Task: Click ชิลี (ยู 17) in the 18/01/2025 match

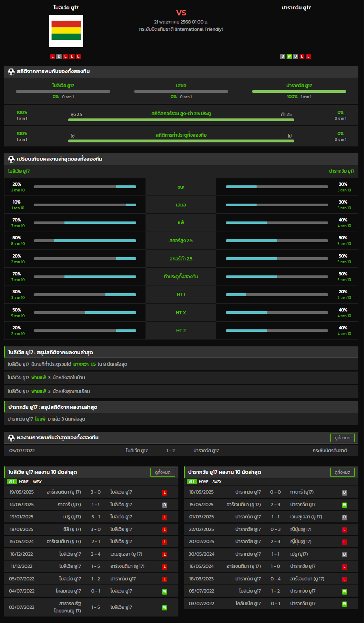Action: (72, 530)
